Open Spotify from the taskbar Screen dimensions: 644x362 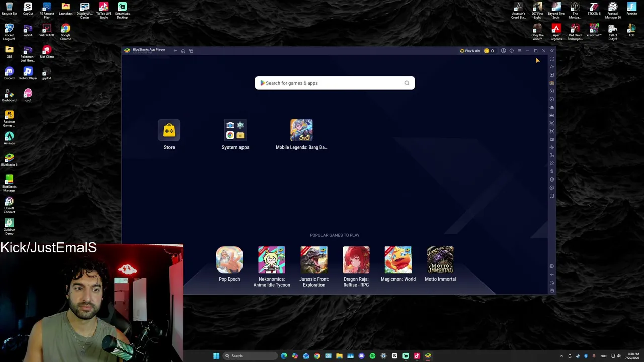point(372,356)
